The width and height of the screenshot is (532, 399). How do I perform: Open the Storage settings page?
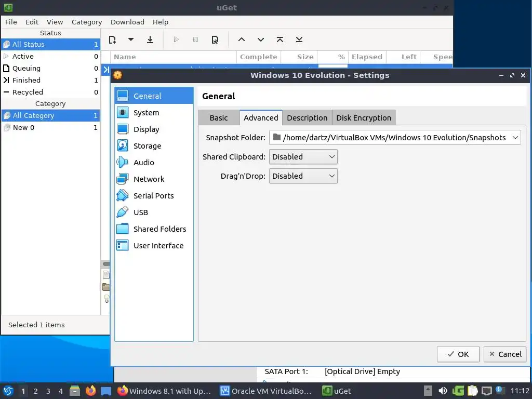[x=154, y=146]
